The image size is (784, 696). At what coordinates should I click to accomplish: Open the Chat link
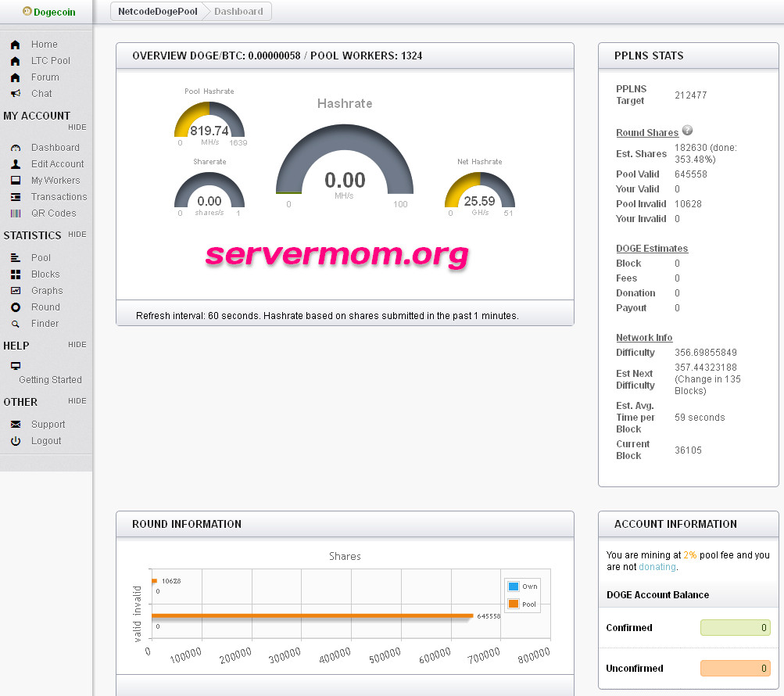(41, 94)
